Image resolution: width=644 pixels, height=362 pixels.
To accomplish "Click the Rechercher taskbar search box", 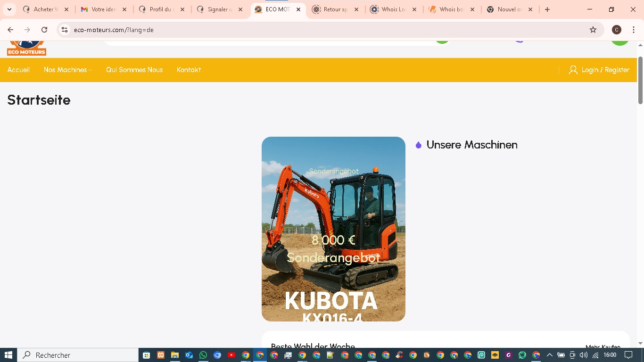I will (78, 355).
